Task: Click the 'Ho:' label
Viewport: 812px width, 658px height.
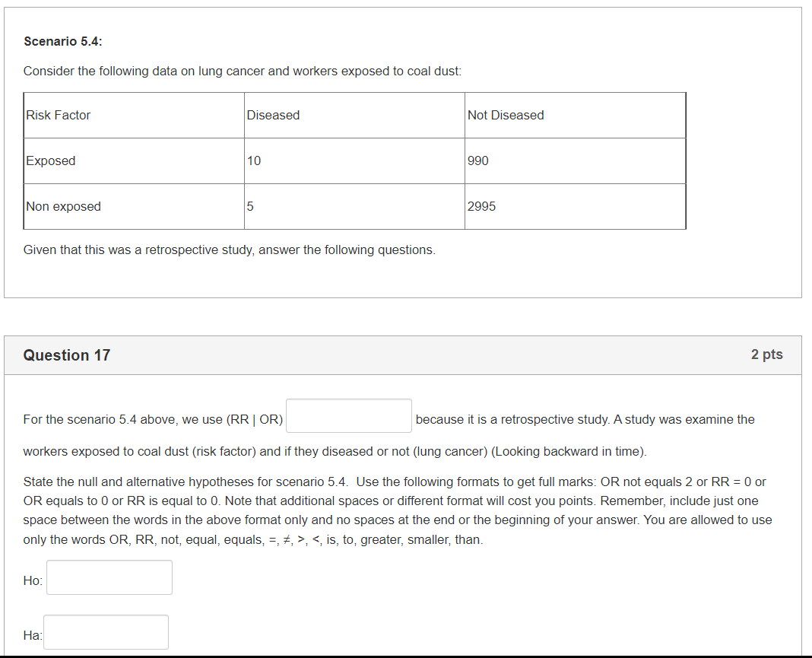Action: (33, 580)
